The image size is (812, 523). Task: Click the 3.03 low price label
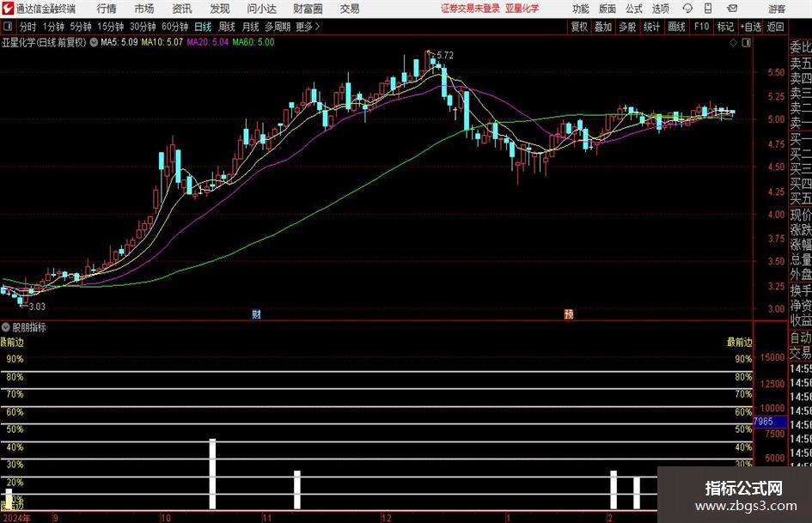point(37,307)
